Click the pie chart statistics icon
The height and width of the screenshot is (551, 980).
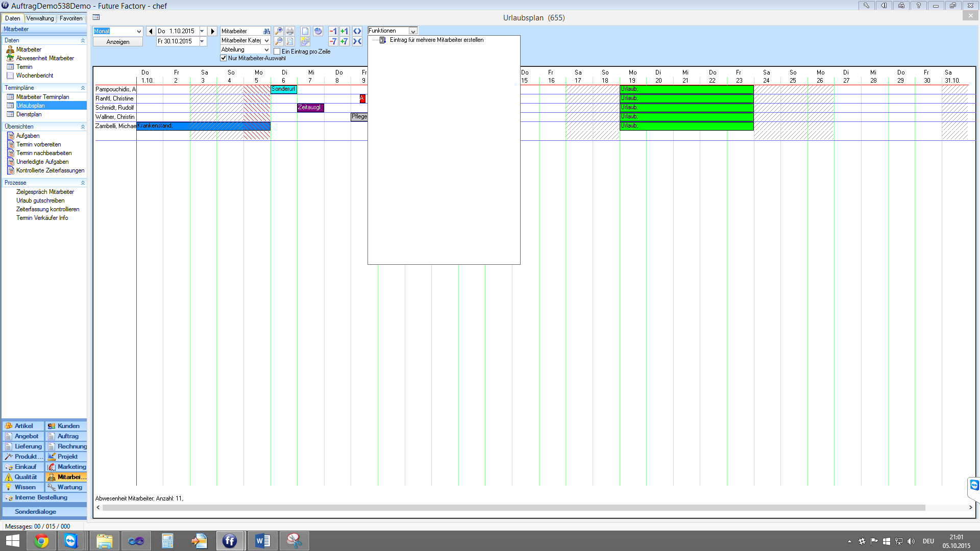(318, 31)
